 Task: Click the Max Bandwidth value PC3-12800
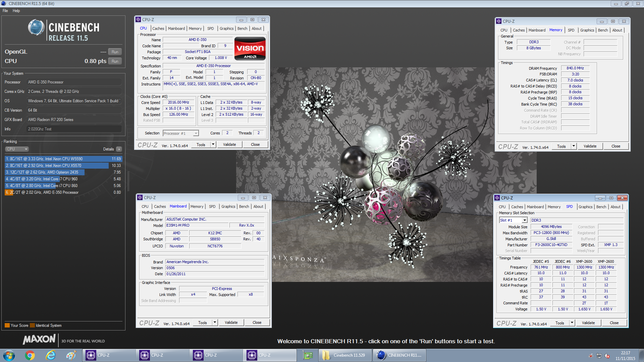(551, 233)
